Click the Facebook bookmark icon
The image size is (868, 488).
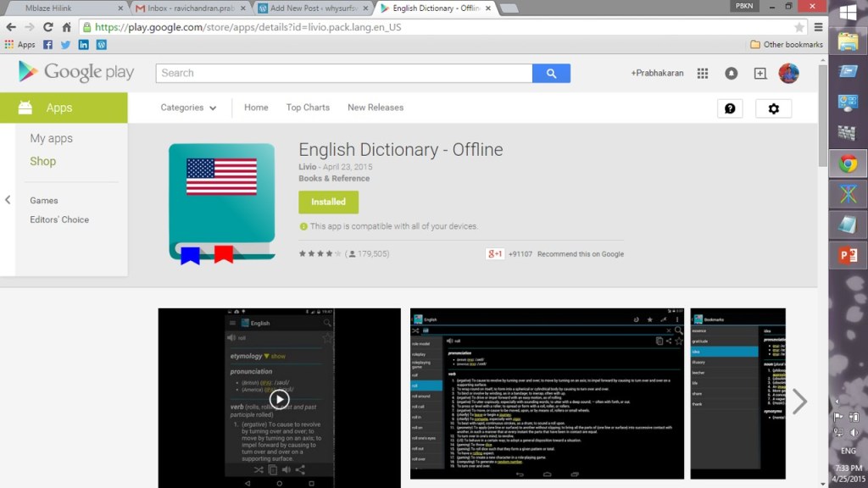[47, 45]
